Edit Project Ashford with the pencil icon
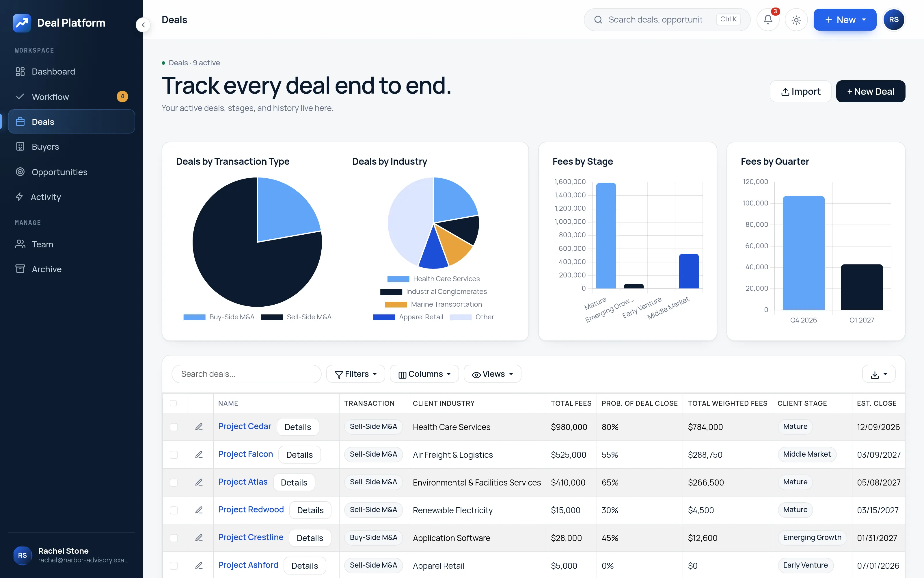 [199, 565]
